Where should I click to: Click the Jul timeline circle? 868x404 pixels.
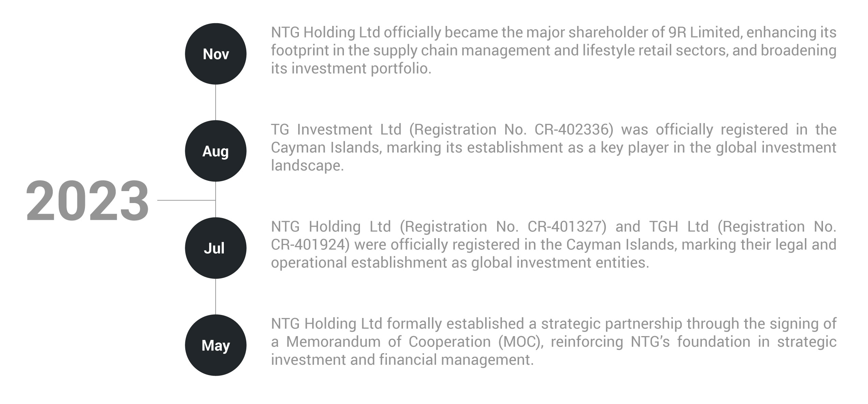216,248
